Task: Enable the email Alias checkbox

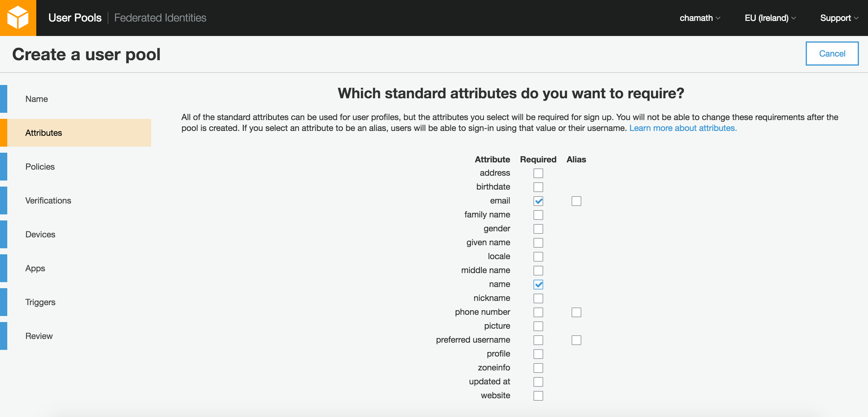Action: click(x=576, y=201)
